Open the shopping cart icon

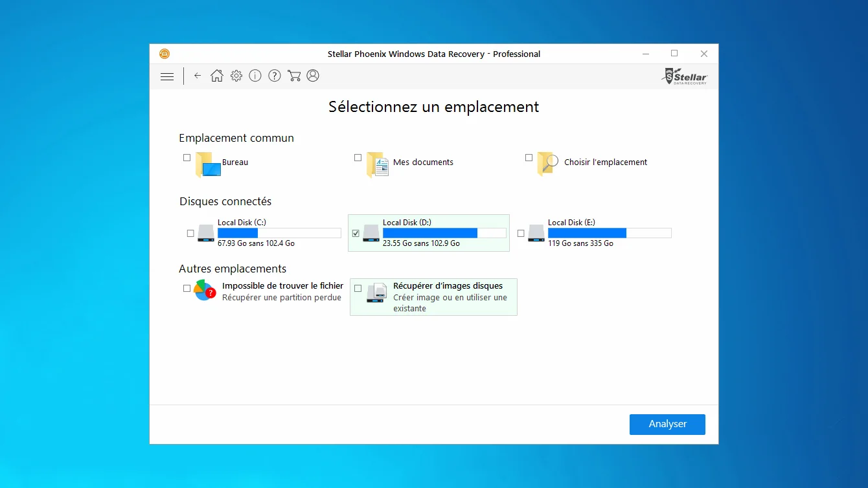tap(294, 76)
